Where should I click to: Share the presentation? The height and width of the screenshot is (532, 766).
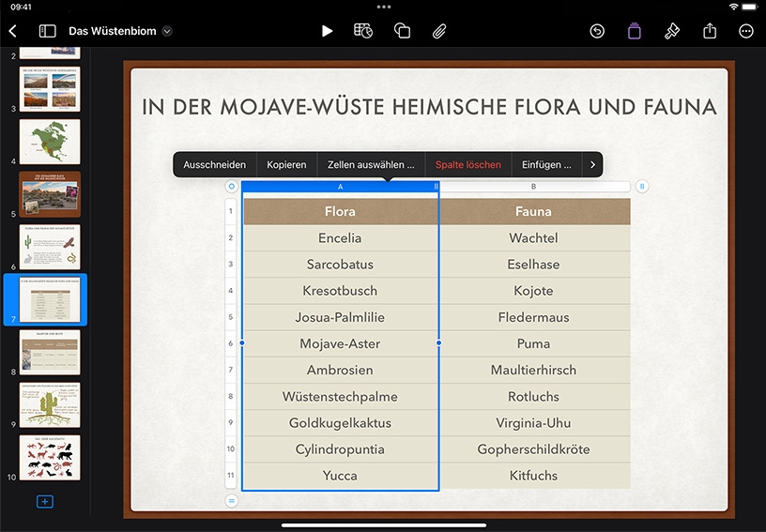(x=710, y=31)
